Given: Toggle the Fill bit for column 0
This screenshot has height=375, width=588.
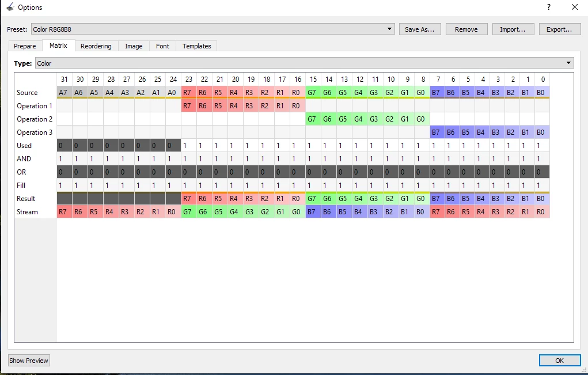Looking at the screenshot, I should tap(543, 185).
